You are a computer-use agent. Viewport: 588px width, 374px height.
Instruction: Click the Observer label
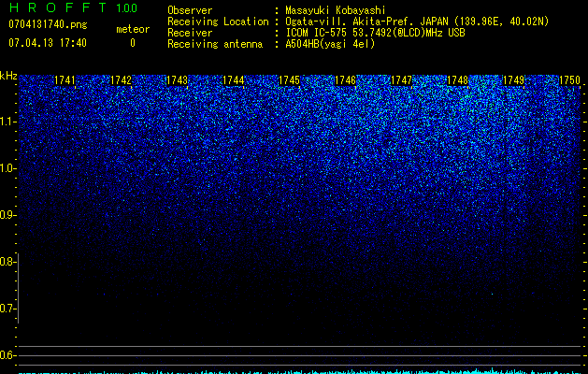coord(190,10)
